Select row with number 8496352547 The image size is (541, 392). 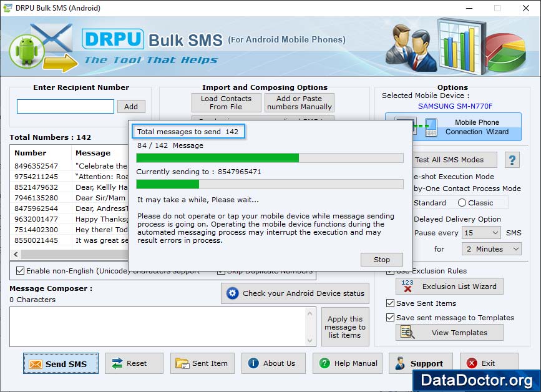pyautogui.click(x=69, y=166)
